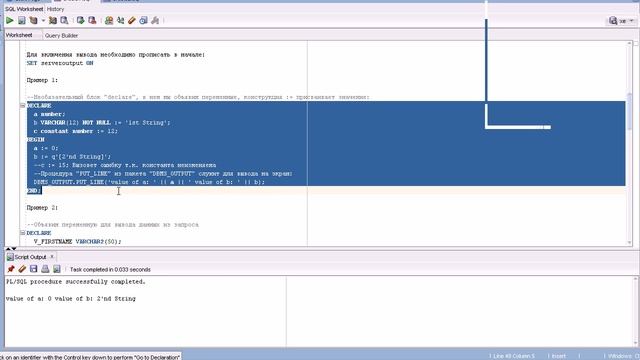Open the connection selector dropdown at top right
This screenshot has height=360, width=640.
click(x=622, y=20)
